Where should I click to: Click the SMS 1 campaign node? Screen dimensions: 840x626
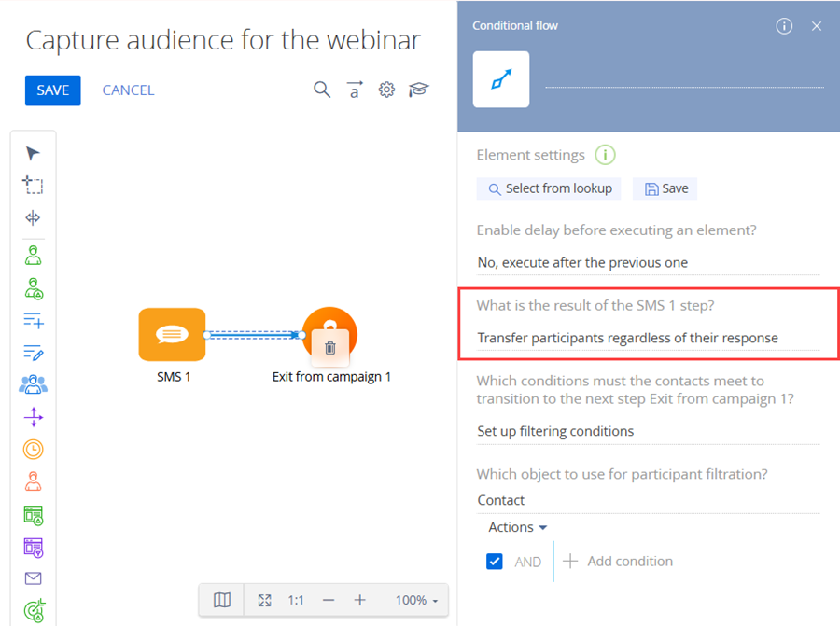(x=172, y=334)
